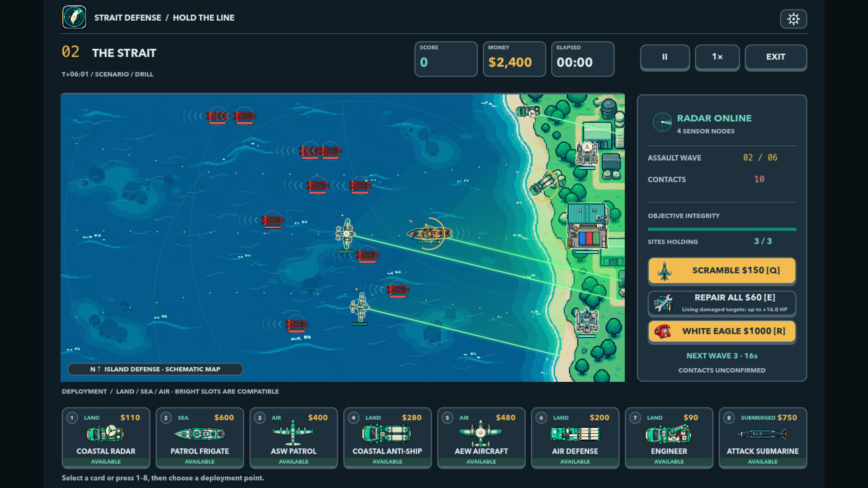Select the Air Defense card
The height and width of the screenshot is (488, 868).
coord(575,438)
